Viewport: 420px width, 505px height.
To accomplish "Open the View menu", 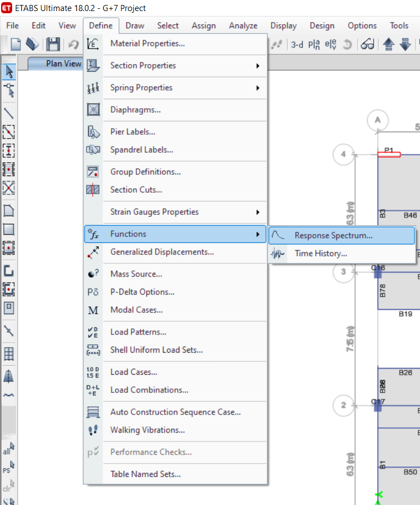I will tap(67, 25).
